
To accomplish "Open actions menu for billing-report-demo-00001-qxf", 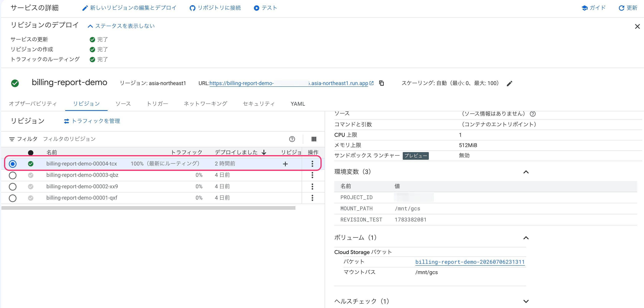I will click(312, 198).
